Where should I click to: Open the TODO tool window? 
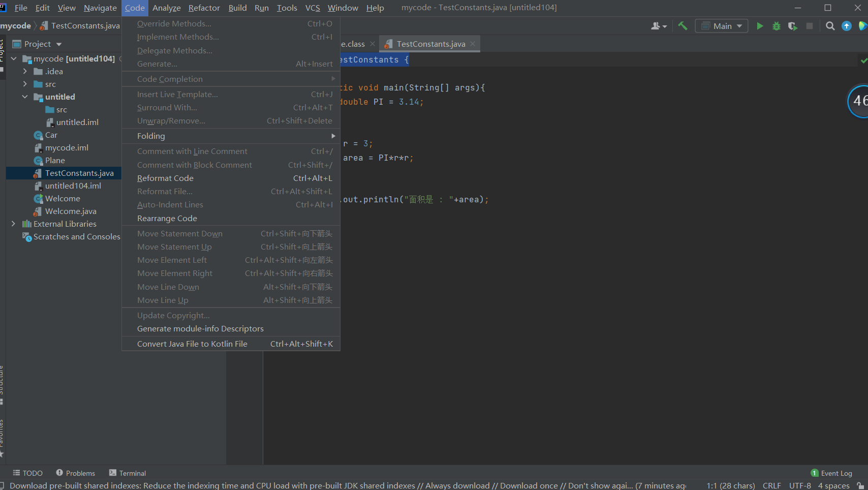tap(28, 473)
